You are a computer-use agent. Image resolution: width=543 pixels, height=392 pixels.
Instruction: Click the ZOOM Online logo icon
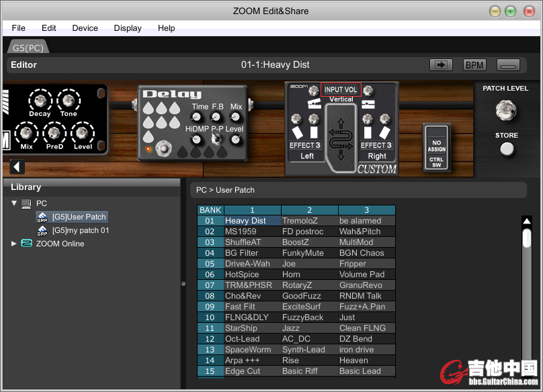tap(26, 244)
